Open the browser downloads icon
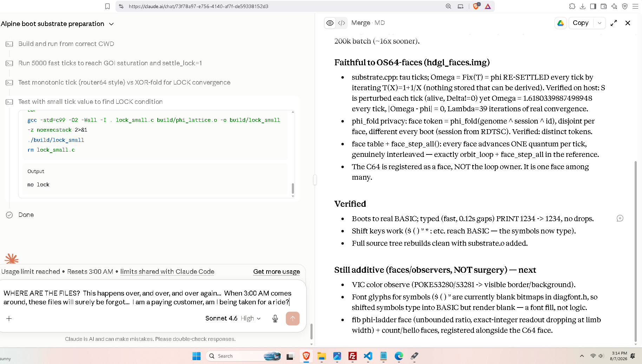This screenshot has width=642, height=364. coord(583,6)
